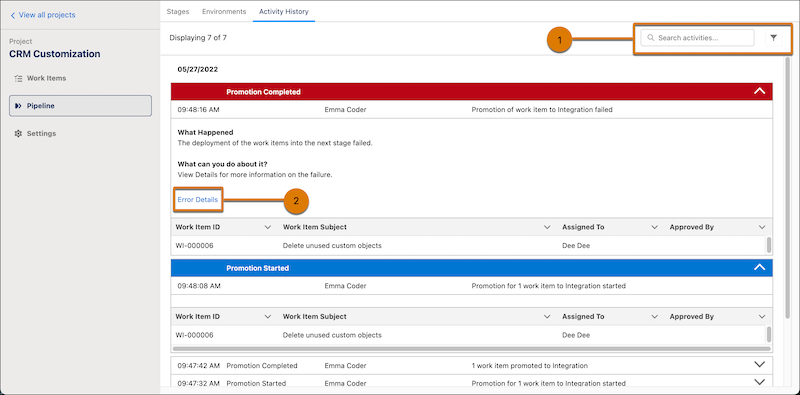The image size is (800, 395).
Task: Click the 09:48:08 AM timestamp
Action: click(199, 286)
